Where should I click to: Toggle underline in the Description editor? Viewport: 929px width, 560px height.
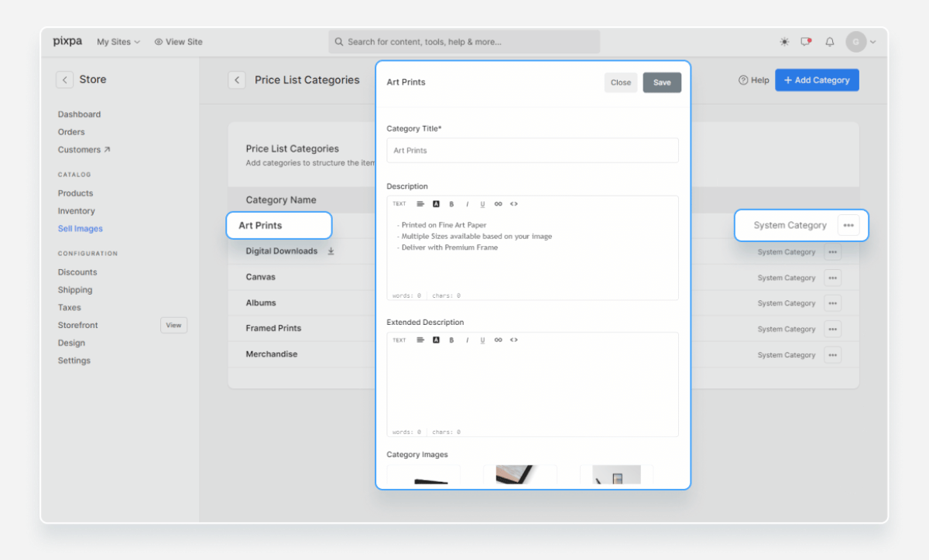(x=482, y=204)
